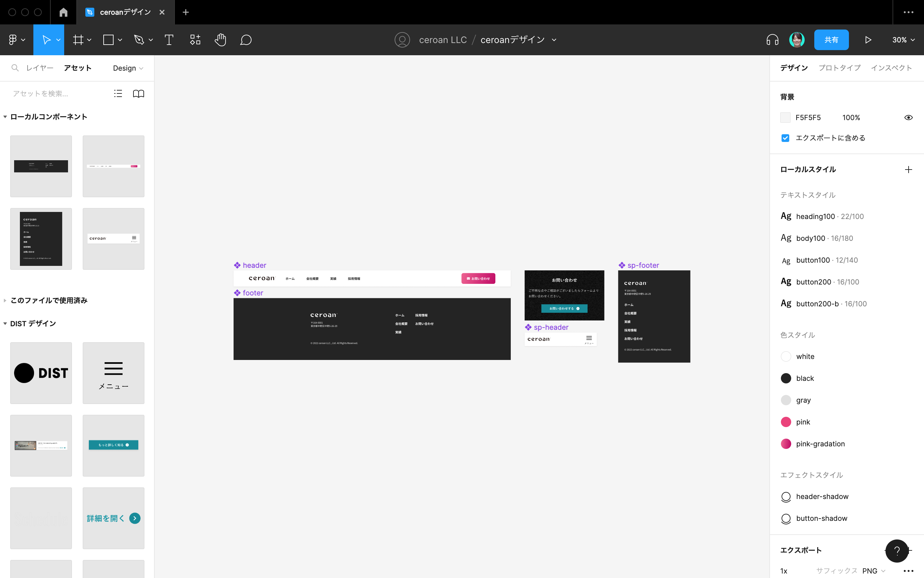
Task: Click ceroan LLC team name link
Action: click(443, 40)
